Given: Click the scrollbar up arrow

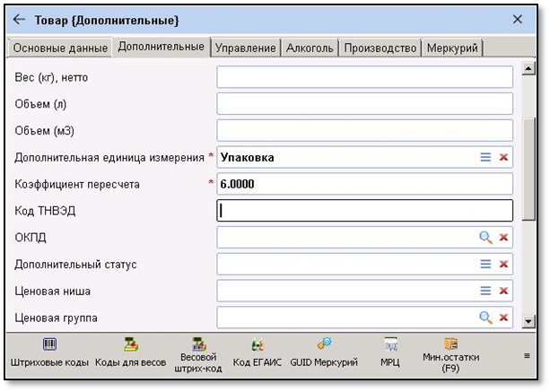Looking at the screenshot, I should [528, 68].
